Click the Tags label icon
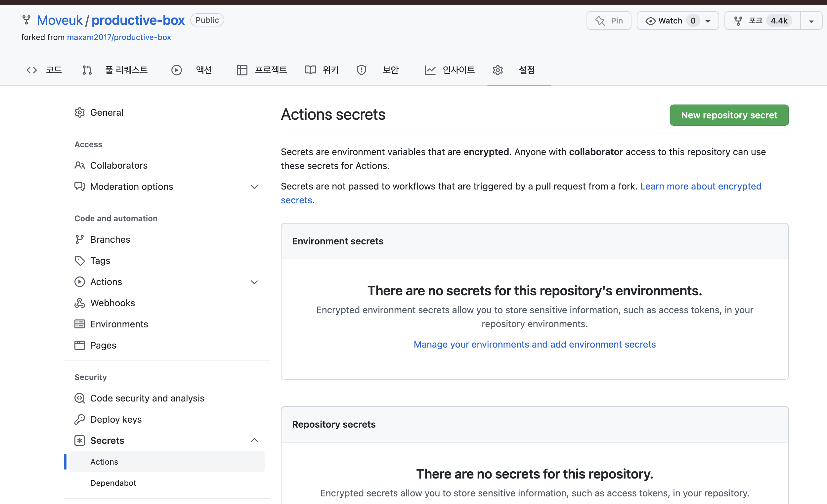Viewport: 827px width, 504px height. tap(79, 261)
